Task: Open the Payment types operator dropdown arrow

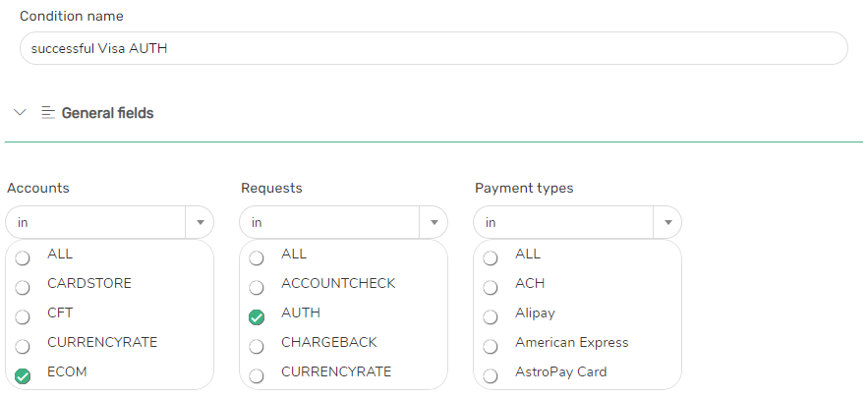Action: click(x=667, y=223)
